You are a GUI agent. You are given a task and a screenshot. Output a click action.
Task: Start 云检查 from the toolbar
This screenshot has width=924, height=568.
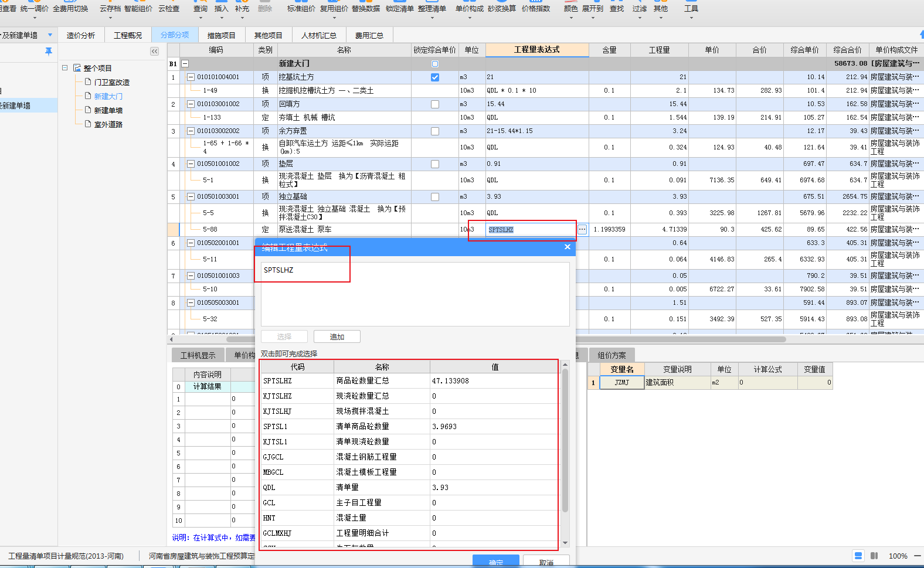coord(169,9)
